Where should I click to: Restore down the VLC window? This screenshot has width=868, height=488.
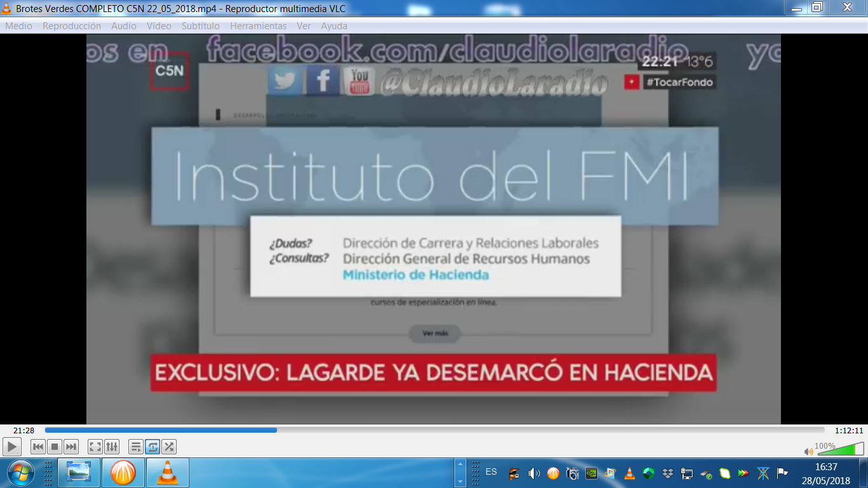coord(817,7)
